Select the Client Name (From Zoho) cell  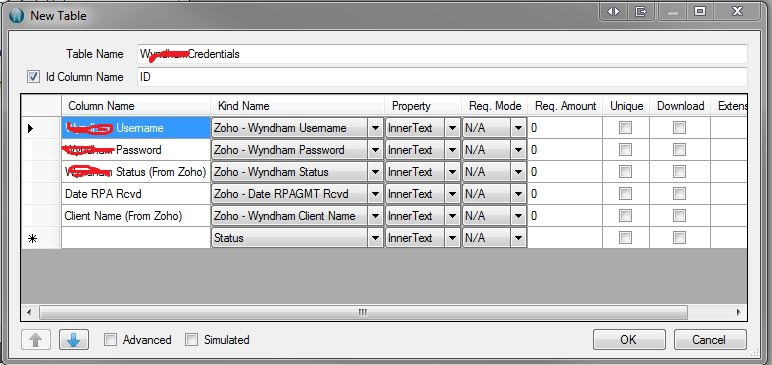(x=136, y=216)
